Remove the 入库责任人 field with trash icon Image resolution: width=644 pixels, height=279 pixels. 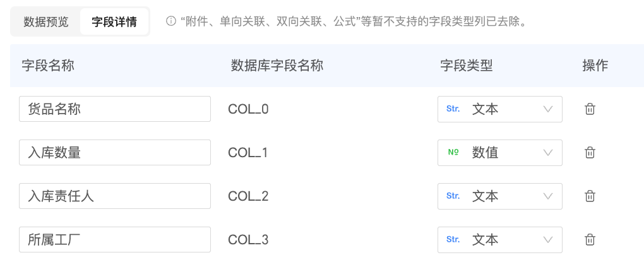tap(590, 196)
